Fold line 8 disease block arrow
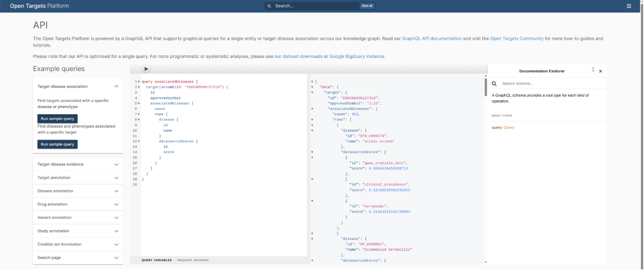The height and width of the screenshot is (274, 644). pos(139,119)
